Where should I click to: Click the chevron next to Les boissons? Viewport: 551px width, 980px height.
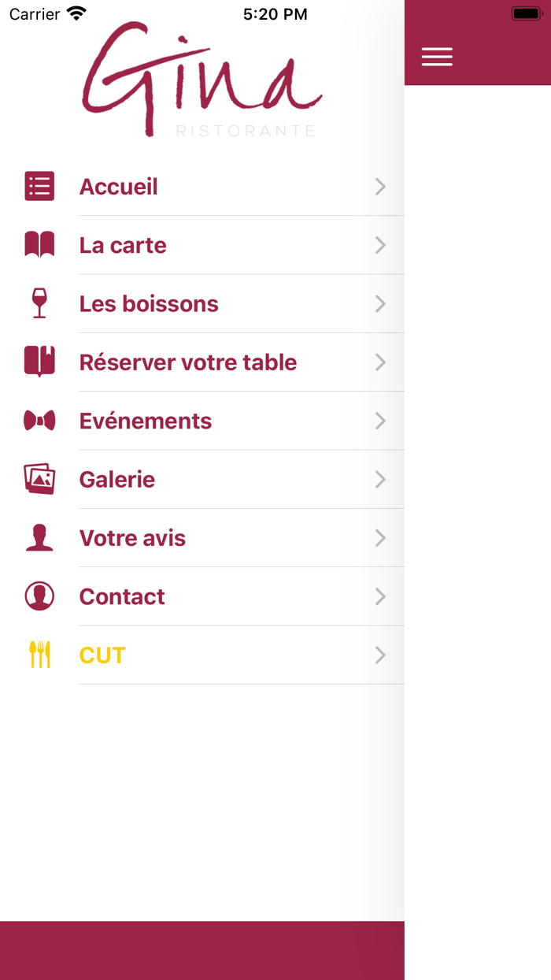[380, 304]
